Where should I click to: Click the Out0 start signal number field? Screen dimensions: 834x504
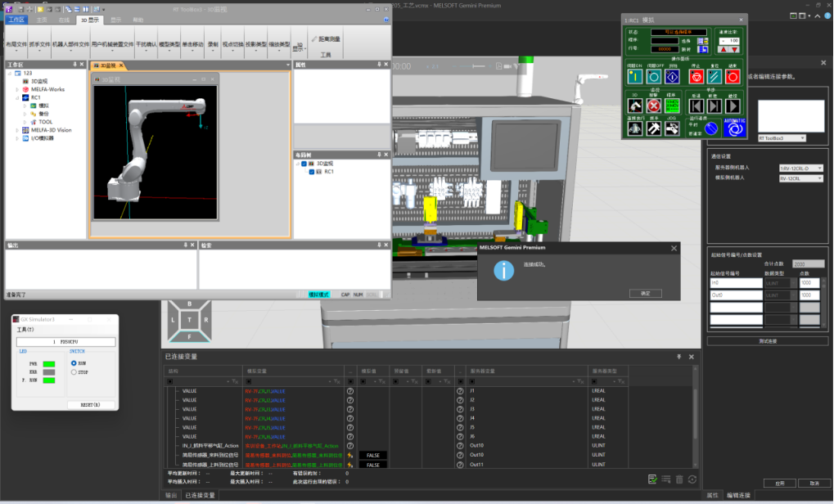736,295
